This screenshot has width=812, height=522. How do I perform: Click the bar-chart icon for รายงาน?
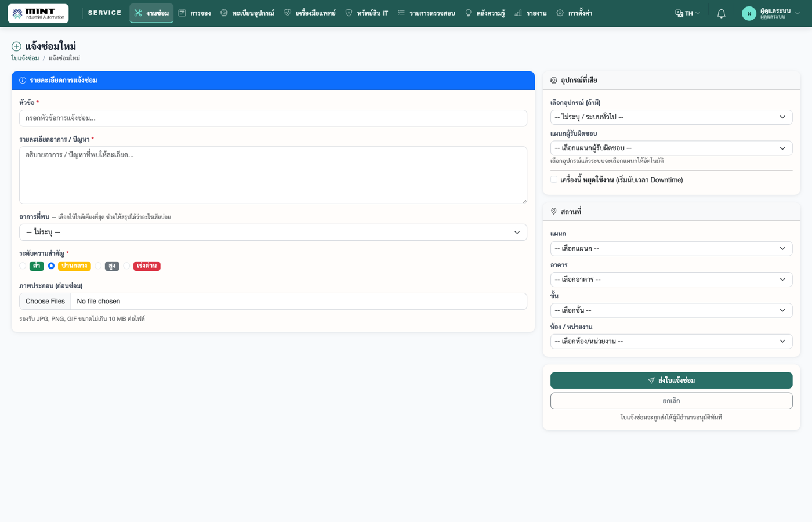tap(518, 13)
